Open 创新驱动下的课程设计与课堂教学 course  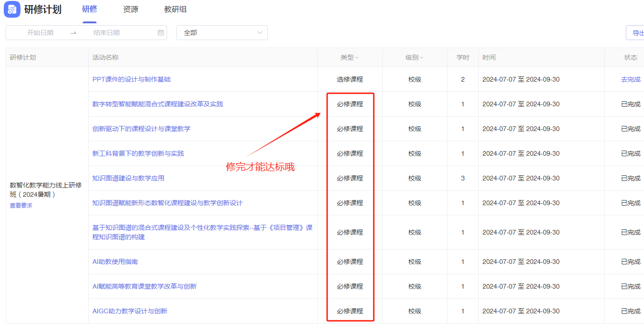click(x=141, y=129)
